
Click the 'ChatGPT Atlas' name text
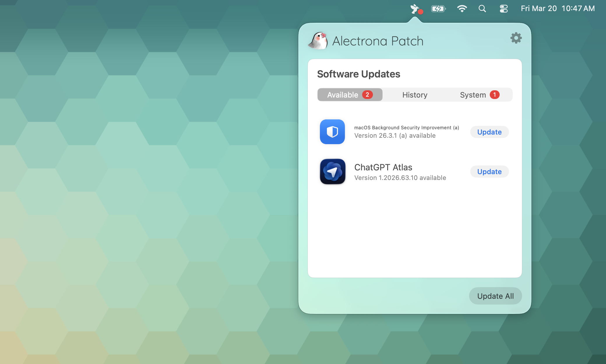(x=383, y=167)
